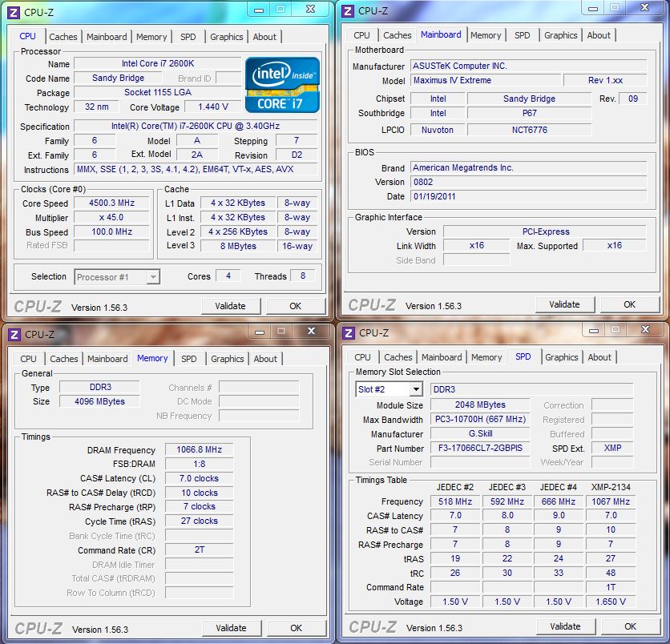Click the 'PC3-10700H (667 MHz)' bandwidth field
This screenshot has height=644, width=670.
[480, 420]
